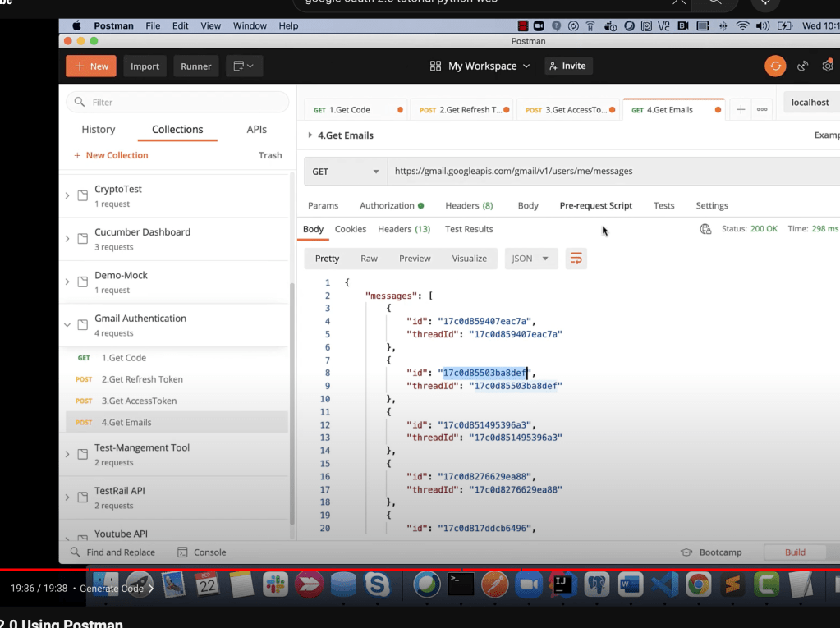Click CryptoTest collection folder icon
This screenshot has height=628, width=840.
point(82,195)
